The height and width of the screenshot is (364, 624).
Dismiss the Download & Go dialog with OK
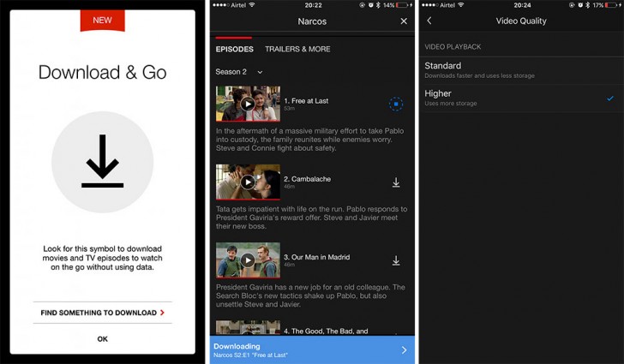pyautogui.click(x=102, y=339)
